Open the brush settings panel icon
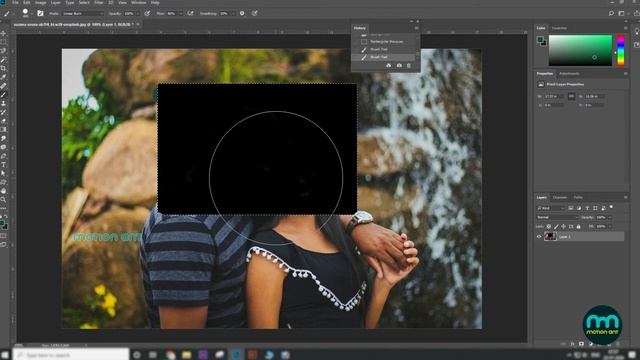 (x=40, y=13)
